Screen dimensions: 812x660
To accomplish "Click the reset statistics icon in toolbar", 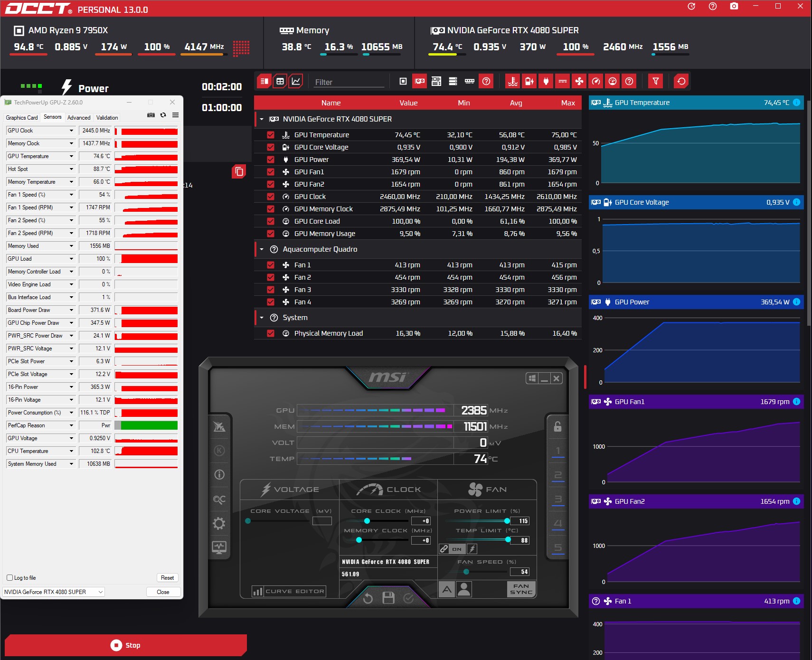I will point(681,81).
